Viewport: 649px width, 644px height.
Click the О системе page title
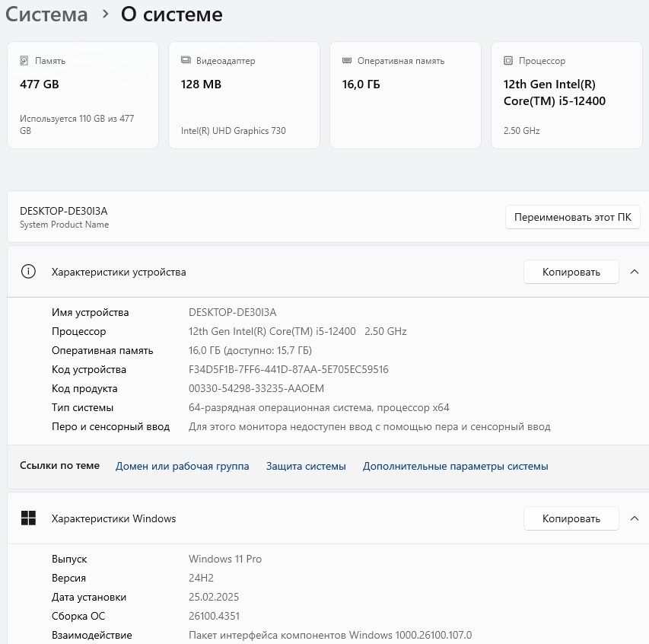tap(172, 14)
